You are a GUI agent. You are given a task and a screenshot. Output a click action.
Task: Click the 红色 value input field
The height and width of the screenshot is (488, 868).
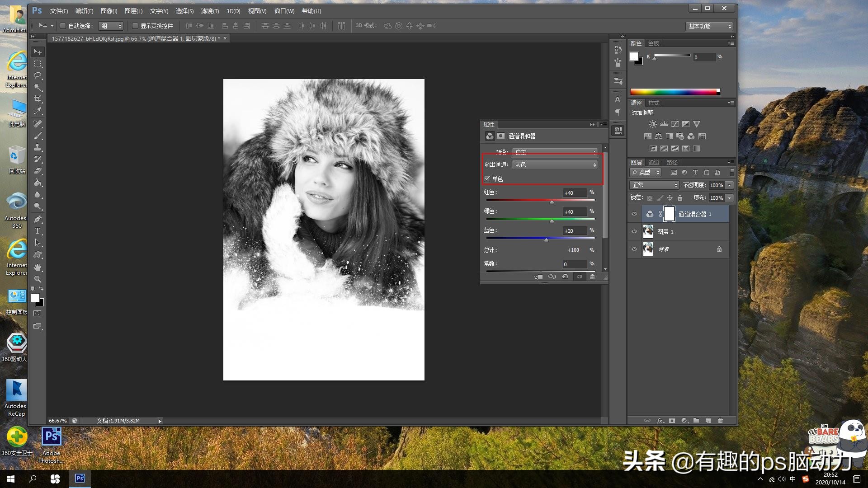(x=575, y=193)
